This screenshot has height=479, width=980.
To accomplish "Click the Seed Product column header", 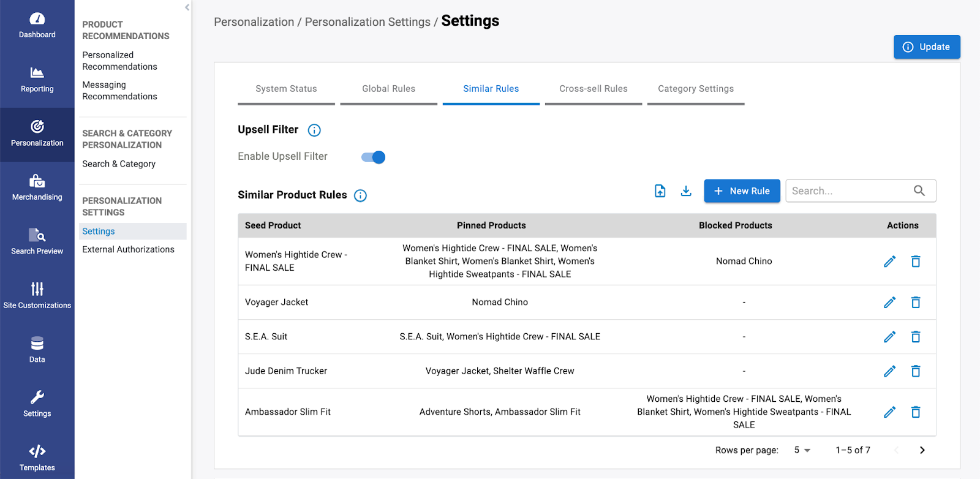I will [273, 225].
